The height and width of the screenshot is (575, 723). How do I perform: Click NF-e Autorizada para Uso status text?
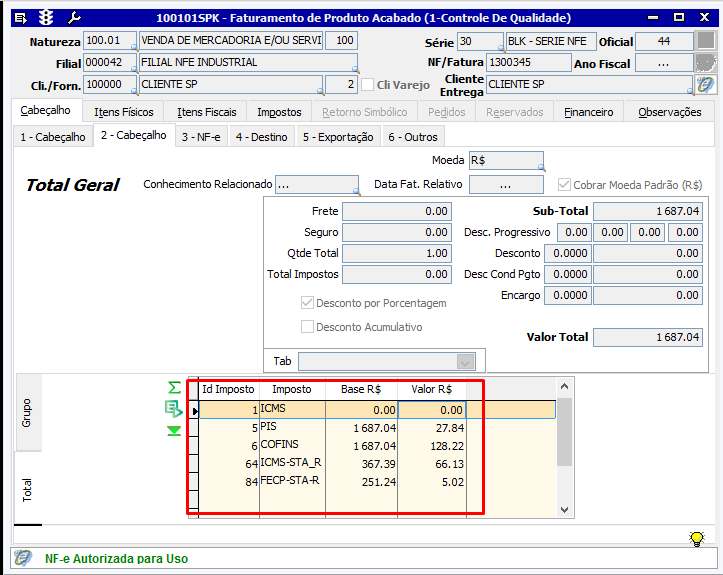click(x=116, y=558)
